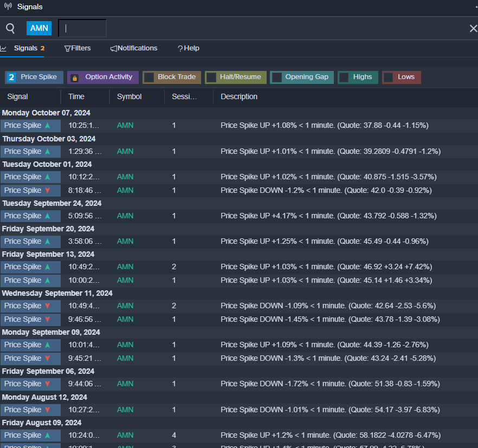Click the AMN symbol in the 9:44:06 row
The width and height of the screenshot is (478, 448).
pos(125,384)
